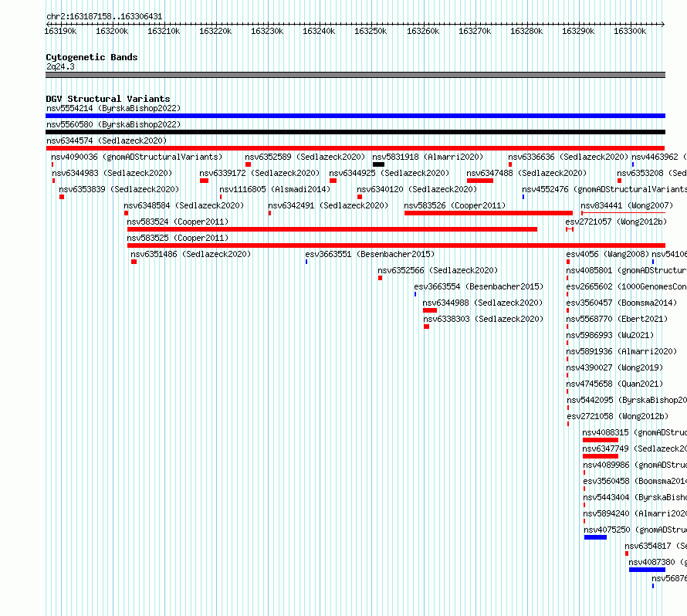Open esv2721058 (Wong2012b) label
This screenshot has width=687, height=616.
point(618,416)
